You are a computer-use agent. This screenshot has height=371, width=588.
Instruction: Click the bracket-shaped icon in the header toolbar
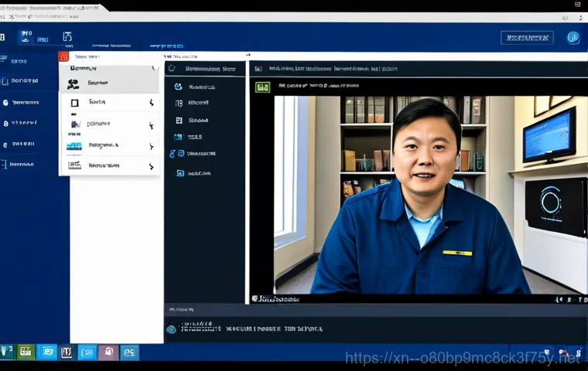(x=67, y=37)
